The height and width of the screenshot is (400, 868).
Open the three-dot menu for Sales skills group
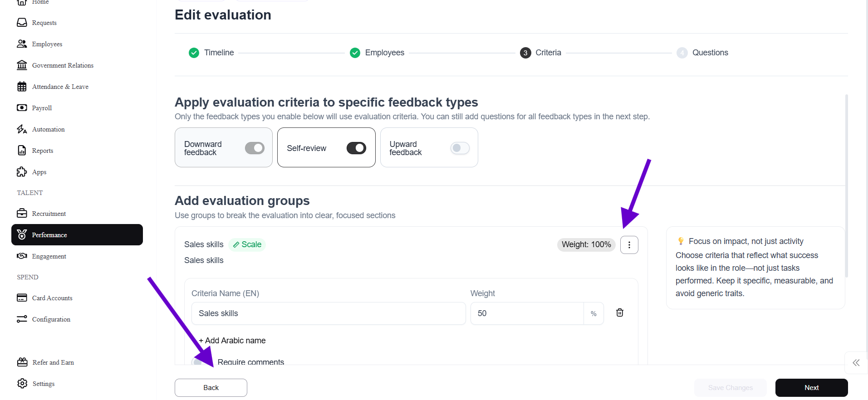[629, 245]
